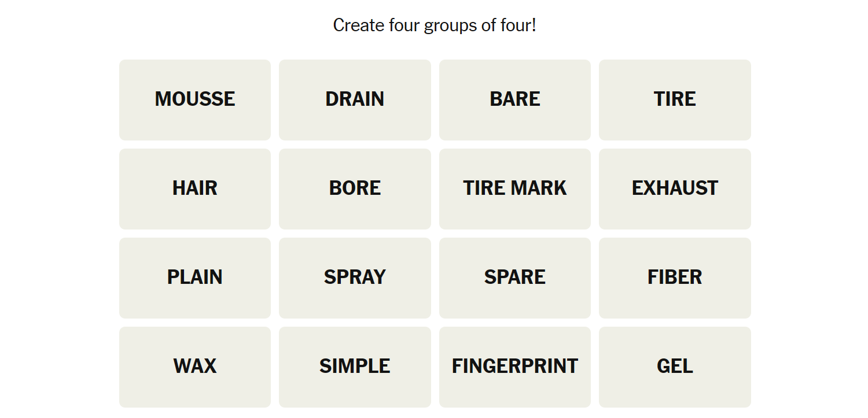Select the HAIR word card

(x=195, y=188)
